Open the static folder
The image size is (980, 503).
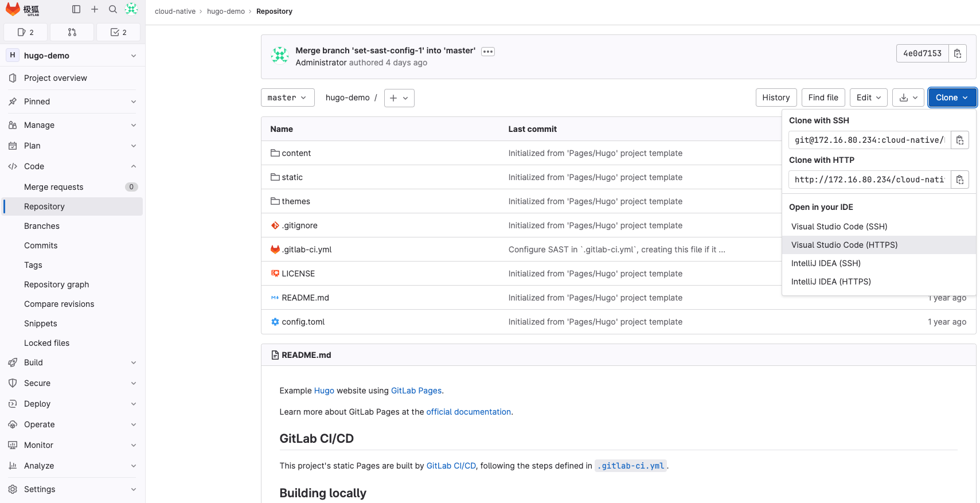pyautogui.click(x=292, y=177)
